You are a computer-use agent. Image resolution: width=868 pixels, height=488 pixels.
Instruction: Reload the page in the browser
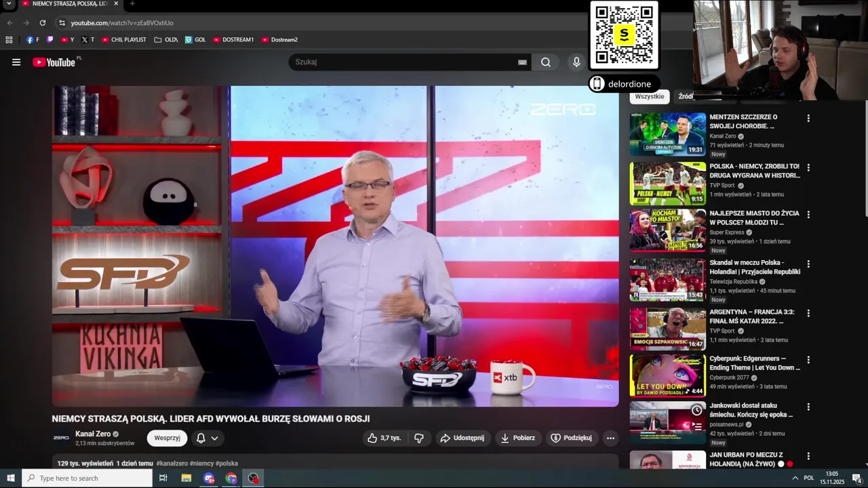point(42,23)
